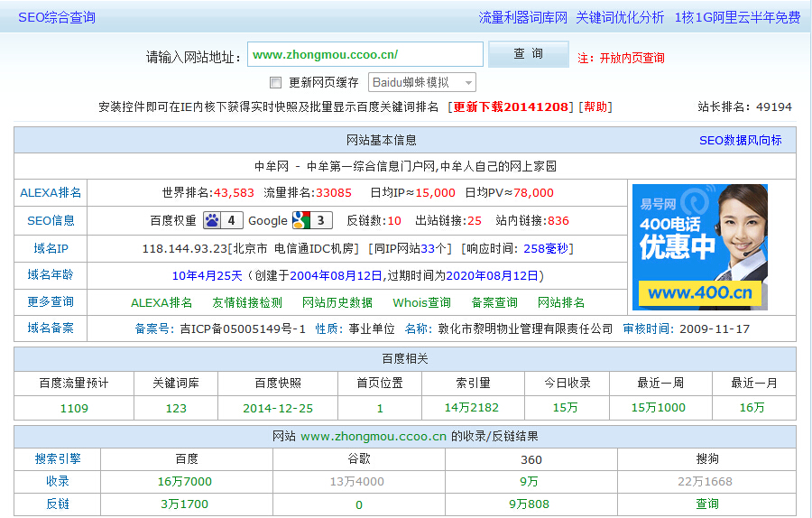Click the 400电话 advertisement banner

[x=700, y=247]
